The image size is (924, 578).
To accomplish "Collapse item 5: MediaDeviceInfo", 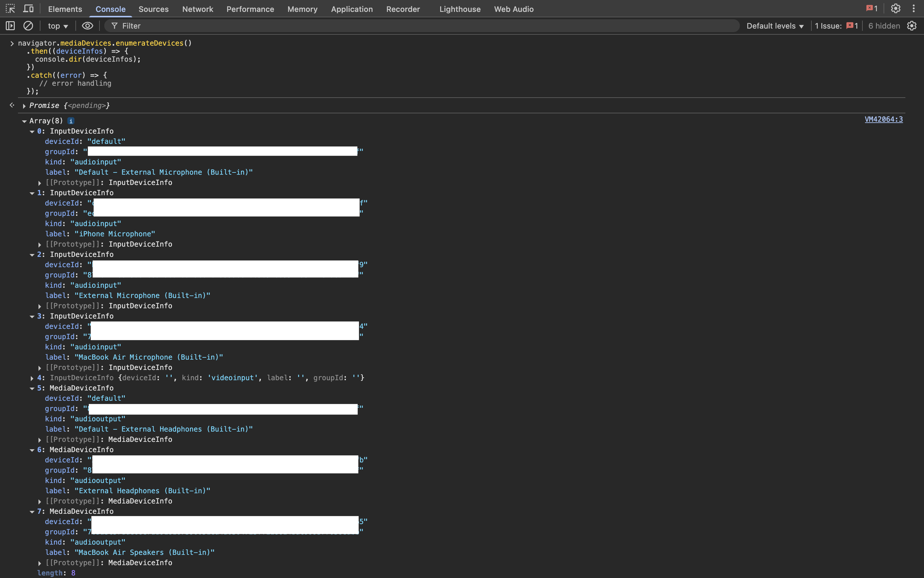I will 32,389.
